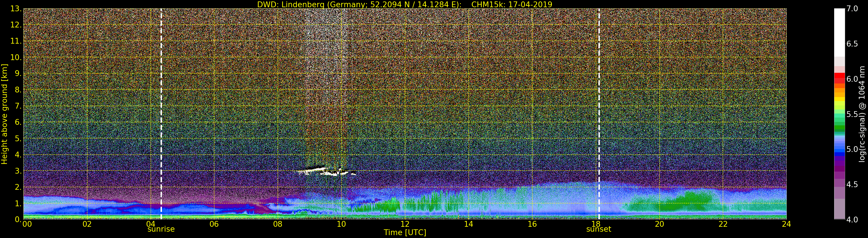The width and height of the screenshot is (868, 238).
Task: Click the Time [UTC] axis label
Action: coord(405,233)
